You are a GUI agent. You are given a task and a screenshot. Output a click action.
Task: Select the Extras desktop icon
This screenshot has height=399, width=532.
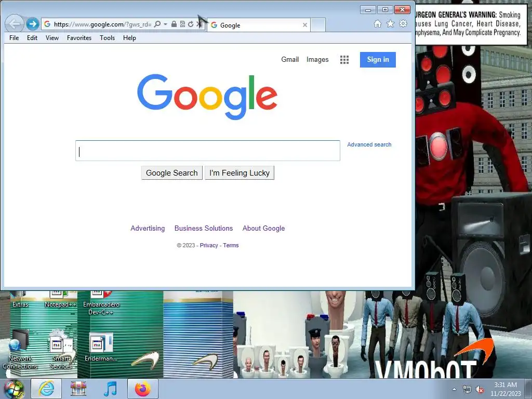tap(20, 300)
